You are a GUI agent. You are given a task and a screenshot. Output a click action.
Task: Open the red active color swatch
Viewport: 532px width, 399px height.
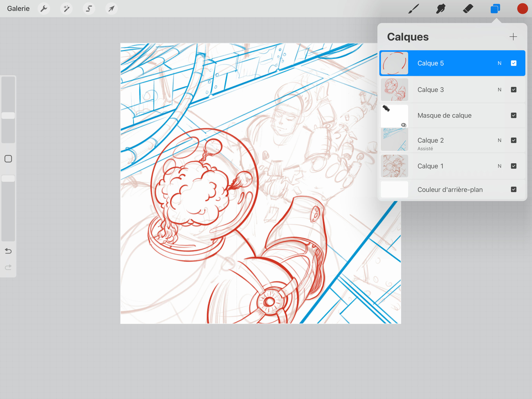(x=522, y=9)
